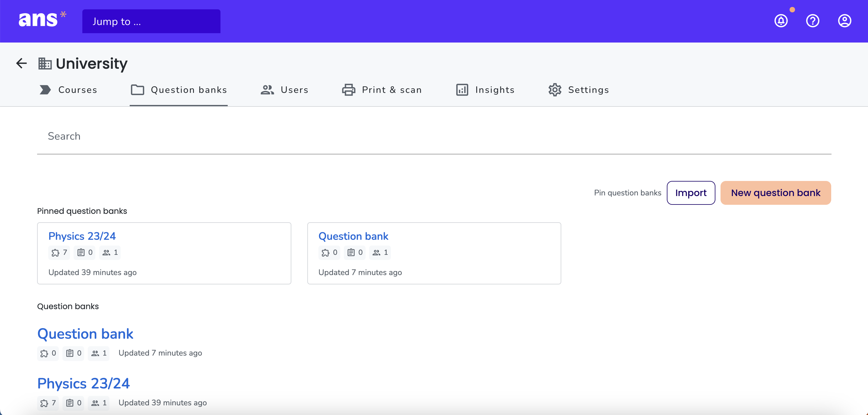Go back using the left arrow
This screenshot has height=415, width=868.
pos(22,63)
